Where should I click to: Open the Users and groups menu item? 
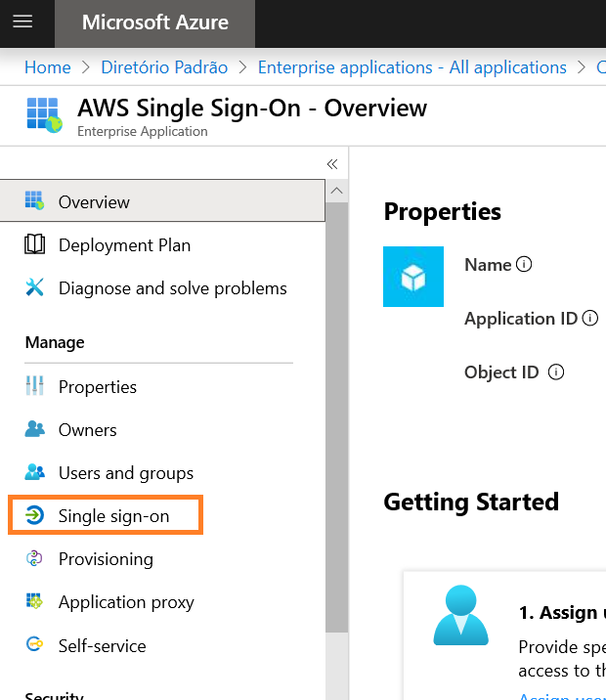(125, 473)
